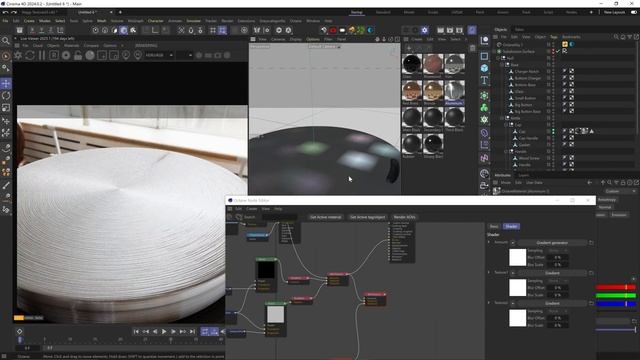Click the search icon in Objects manager
This screenshot has height=360, width=640.
[x=616, y=37]
